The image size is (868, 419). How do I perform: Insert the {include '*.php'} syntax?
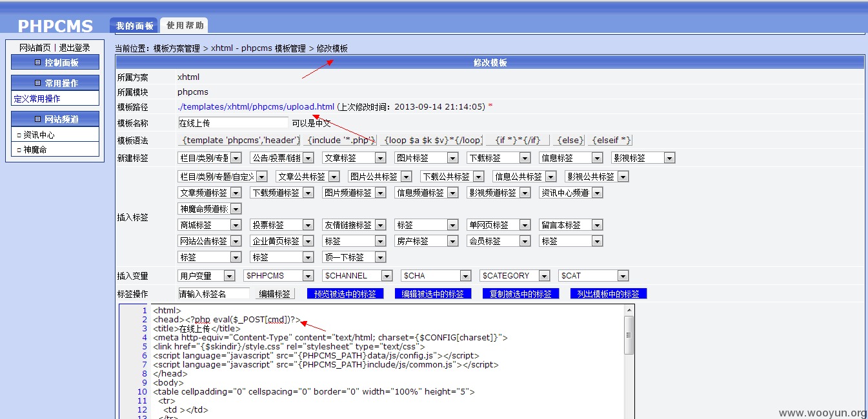pyautogui.click(x=341, y=140)
